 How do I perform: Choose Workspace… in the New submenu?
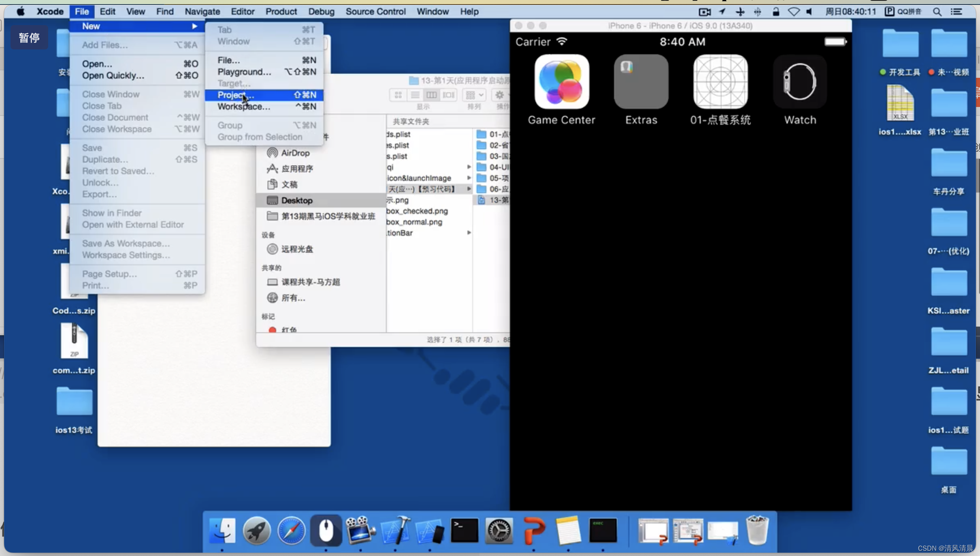(264, 107)
